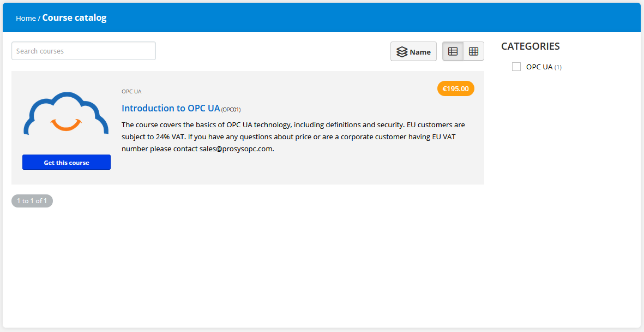This screenshot has width=644, height=332.
Task: Select the OPC UA category filter label
Action: 539,67
